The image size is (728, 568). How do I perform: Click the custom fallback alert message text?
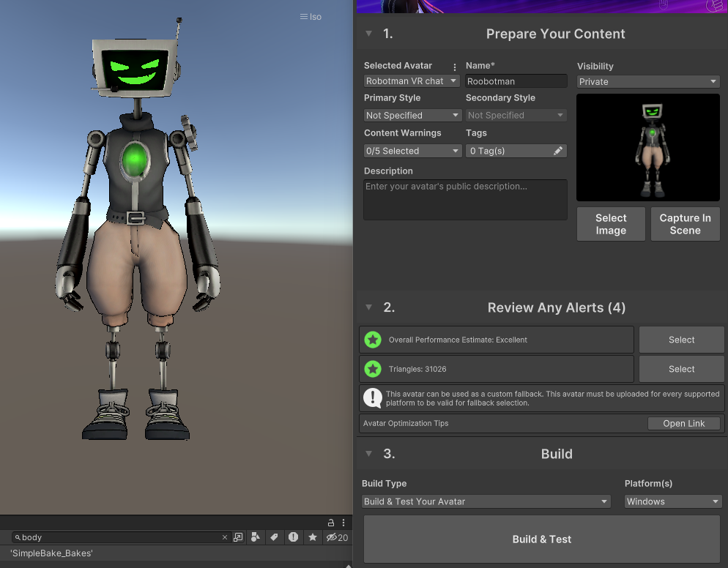(552, 398)
